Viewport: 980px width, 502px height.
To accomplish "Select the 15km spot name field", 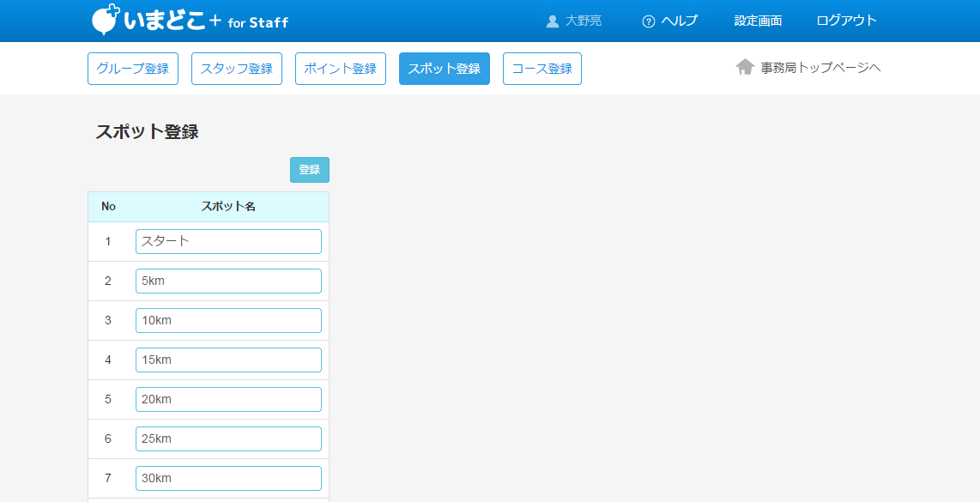I will click(228, 360).
